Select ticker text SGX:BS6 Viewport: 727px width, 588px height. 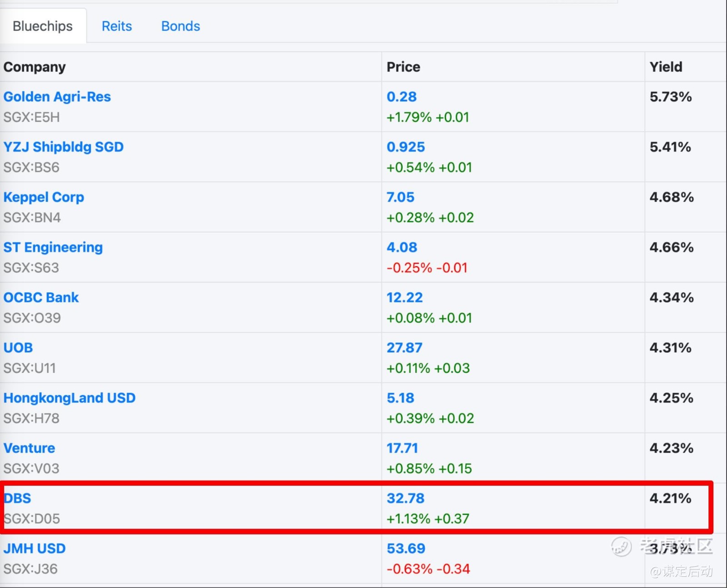pyautogui.click(x=31, y=168)
